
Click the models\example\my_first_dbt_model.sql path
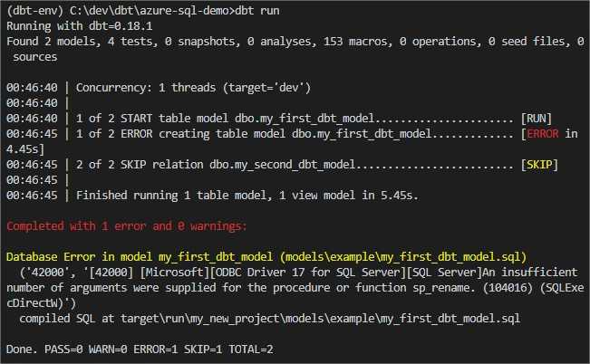(x=402, y=257)
